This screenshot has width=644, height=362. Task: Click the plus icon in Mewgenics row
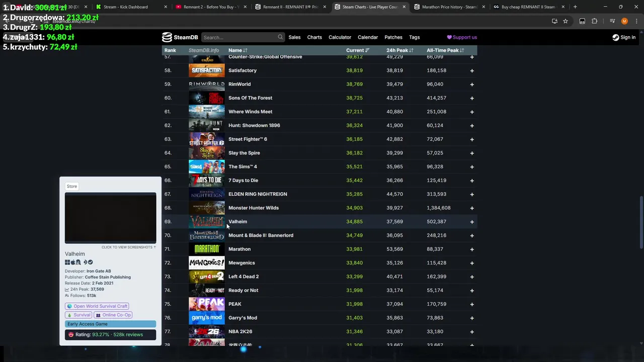pos(472,263)
